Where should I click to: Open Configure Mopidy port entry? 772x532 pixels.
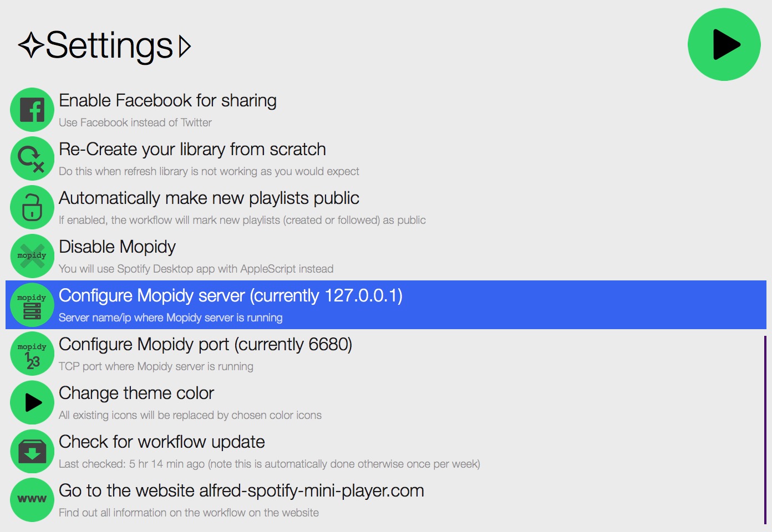tap(386, 354)
